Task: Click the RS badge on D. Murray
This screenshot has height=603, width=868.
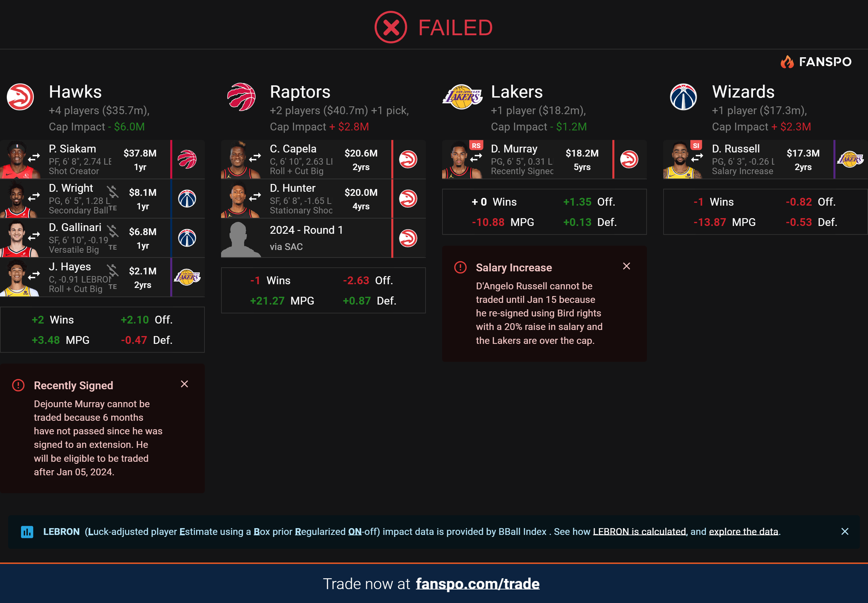Action: click(x=476, y=146)
